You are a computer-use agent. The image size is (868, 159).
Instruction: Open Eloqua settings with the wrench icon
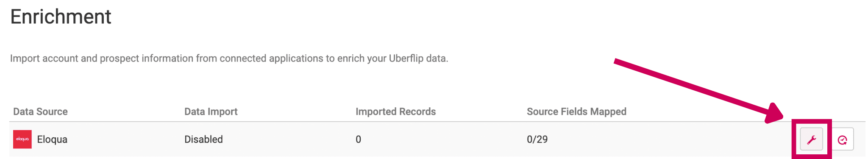point(811,139)
